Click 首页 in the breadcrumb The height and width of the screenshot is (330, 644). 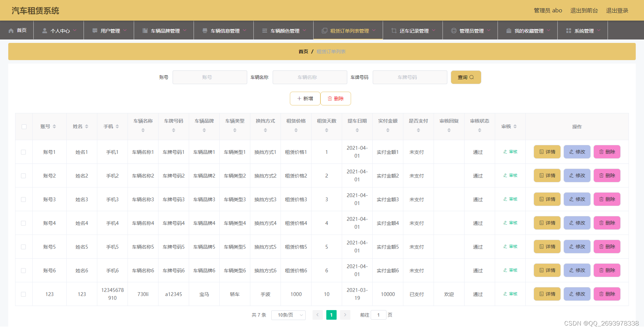[x=303, y=52]
